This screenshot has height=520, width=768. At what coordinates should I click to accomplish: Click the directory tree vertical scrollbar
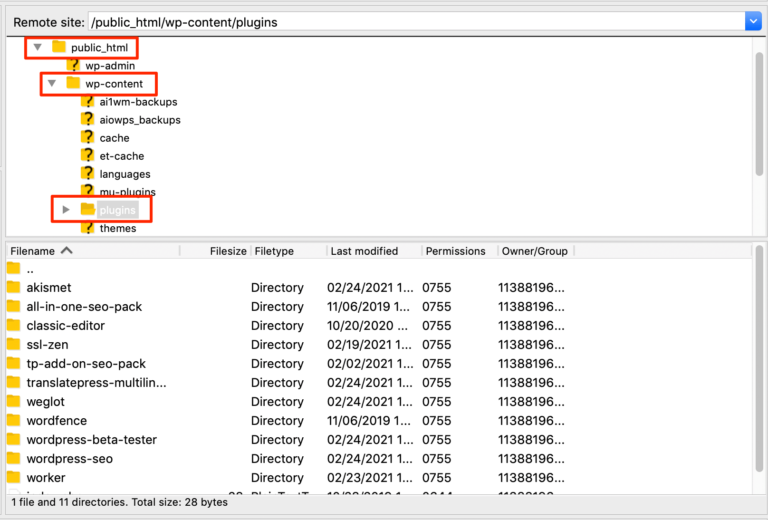pyautogui.click(x=760, y=113)
